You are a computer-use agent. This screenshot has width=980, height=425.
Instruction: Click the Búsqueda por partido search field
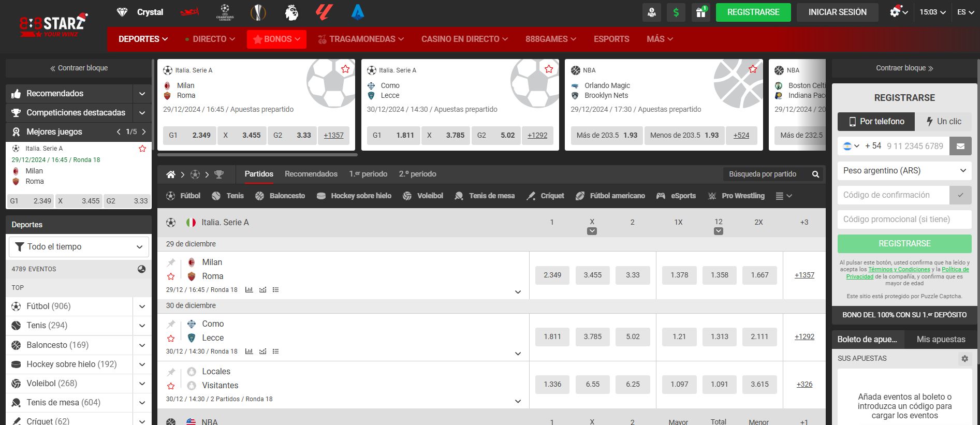pyautogui.click(x=766, y=174)
